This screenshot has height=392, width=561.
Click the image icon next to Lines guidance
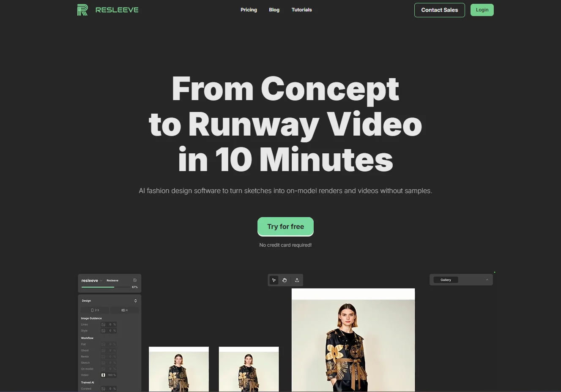pos(104,324)
